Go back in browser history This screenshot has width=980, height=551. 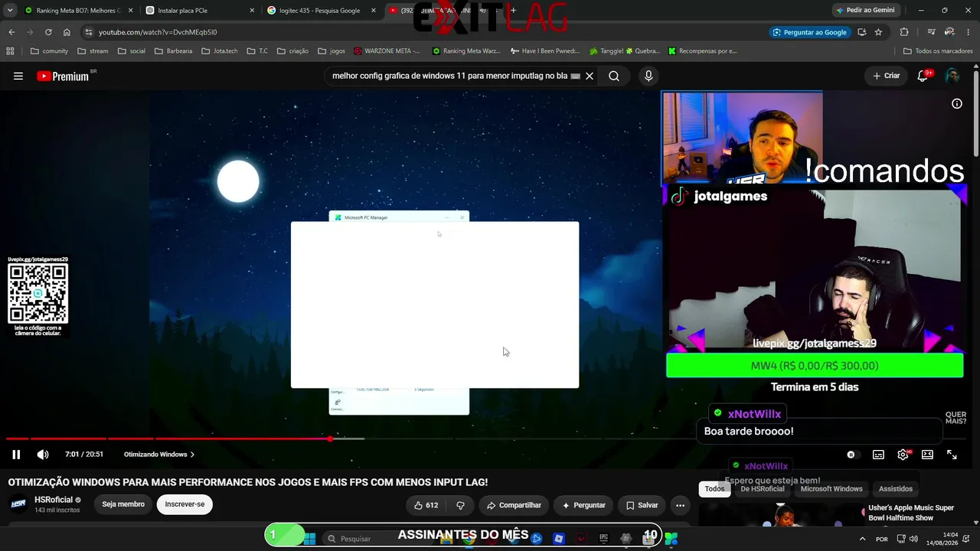click(11, 32)
